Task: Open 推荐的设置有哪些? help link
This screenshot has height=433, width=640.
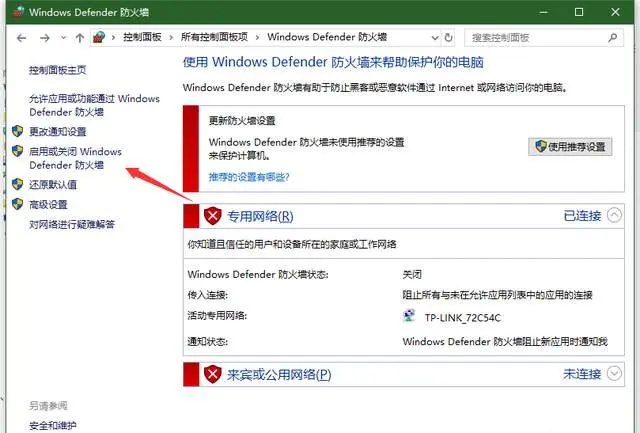Action: [x=249, y=177]
